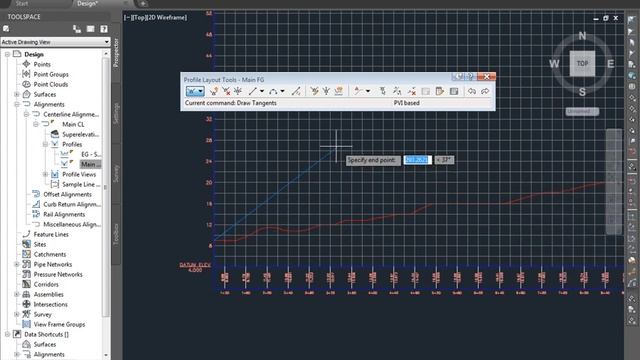Select the Insert PVI tool
The width and height of the screenshot is (640, 360).
[x=214, y=91]
